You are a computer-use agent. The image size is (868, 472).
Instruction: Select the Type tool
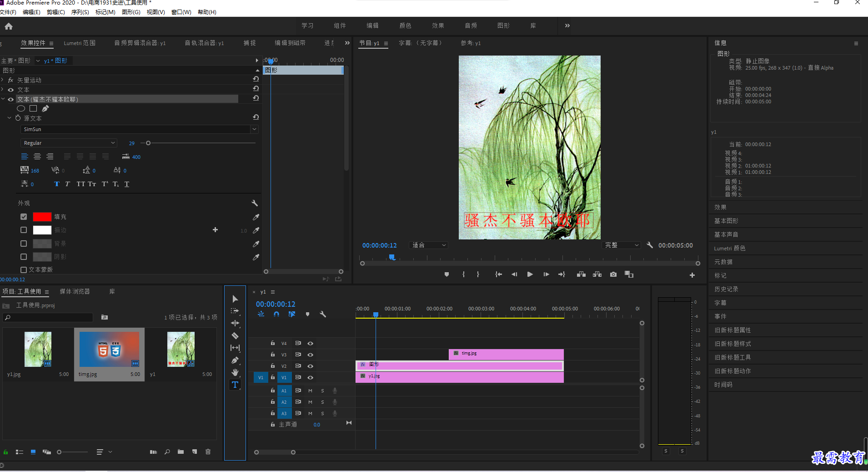click(235, 385)
